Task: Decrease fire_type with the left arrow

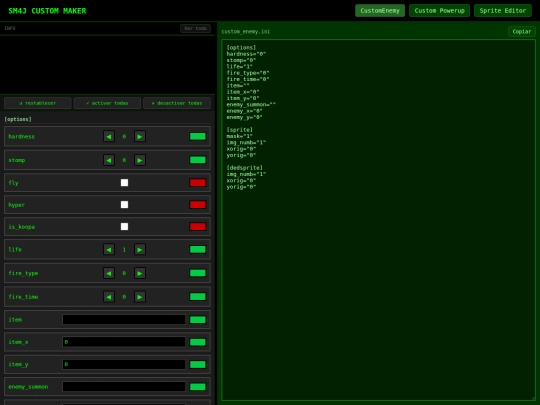Action: pyautogui.click(x=109, y=273)
